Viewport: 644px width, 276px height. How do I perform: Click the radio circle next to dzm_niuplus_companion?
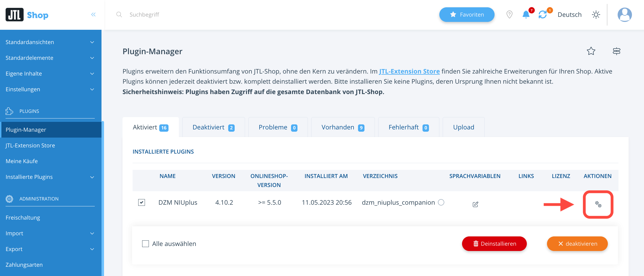tap(441, 202)
